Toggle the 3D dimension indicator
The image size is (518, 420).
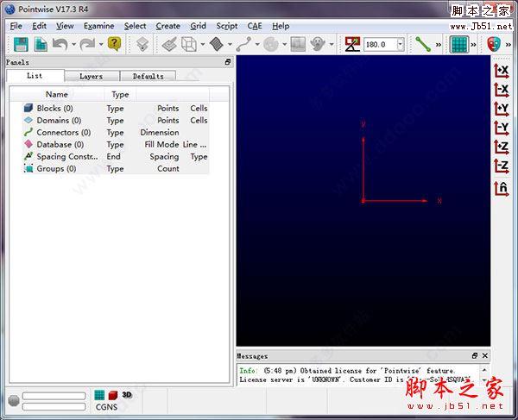(x=126, y=395)
